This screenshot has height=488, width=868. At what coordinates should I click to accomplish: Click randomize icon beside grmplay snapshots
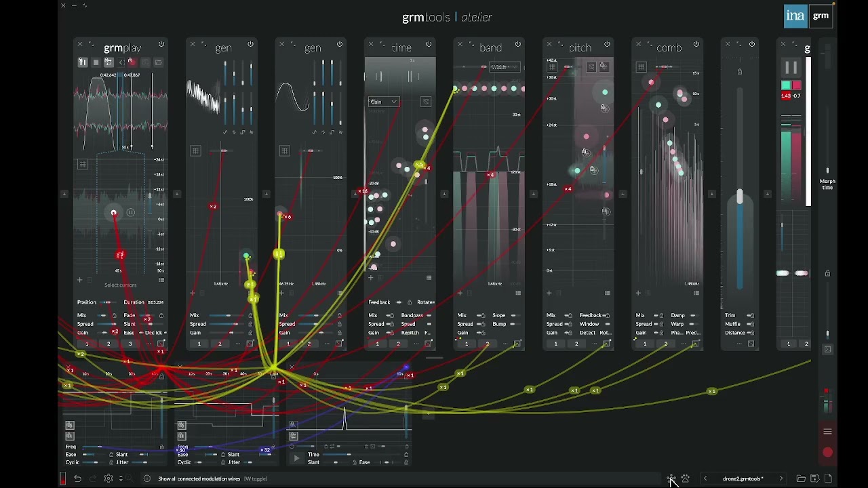(x=161, y=344)
